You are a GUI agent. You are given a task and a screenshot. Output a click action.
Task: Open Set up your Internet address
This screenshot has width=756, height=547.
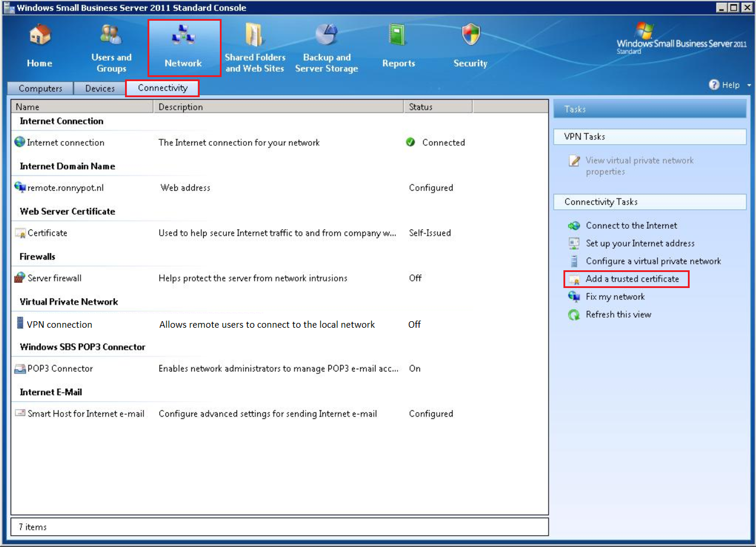640,243
